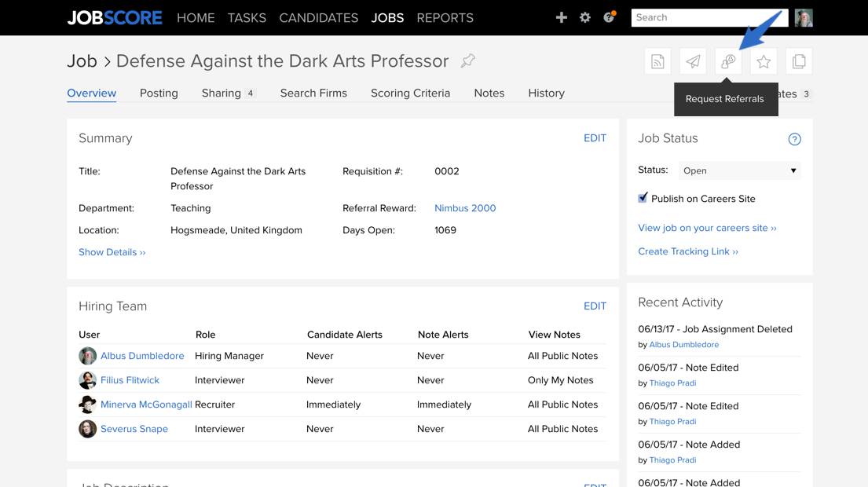Open CANDIDATES in the top navigation
The height and width of the screenshot is (487, 868).
point(319,18)
